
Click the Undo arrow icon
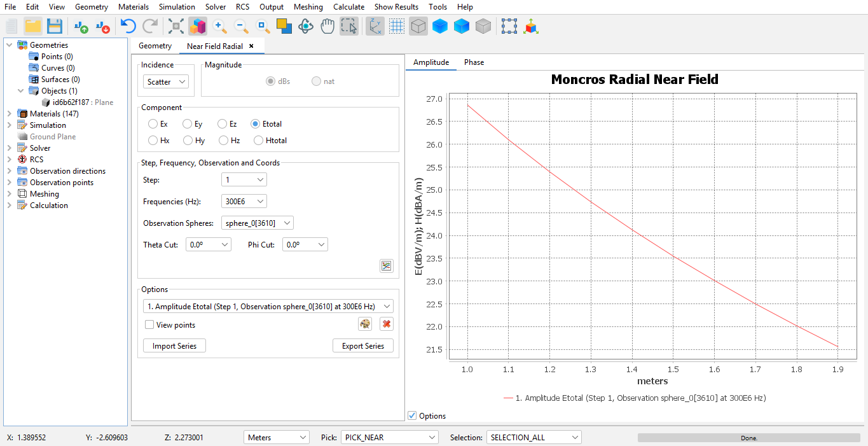[128, 26]
